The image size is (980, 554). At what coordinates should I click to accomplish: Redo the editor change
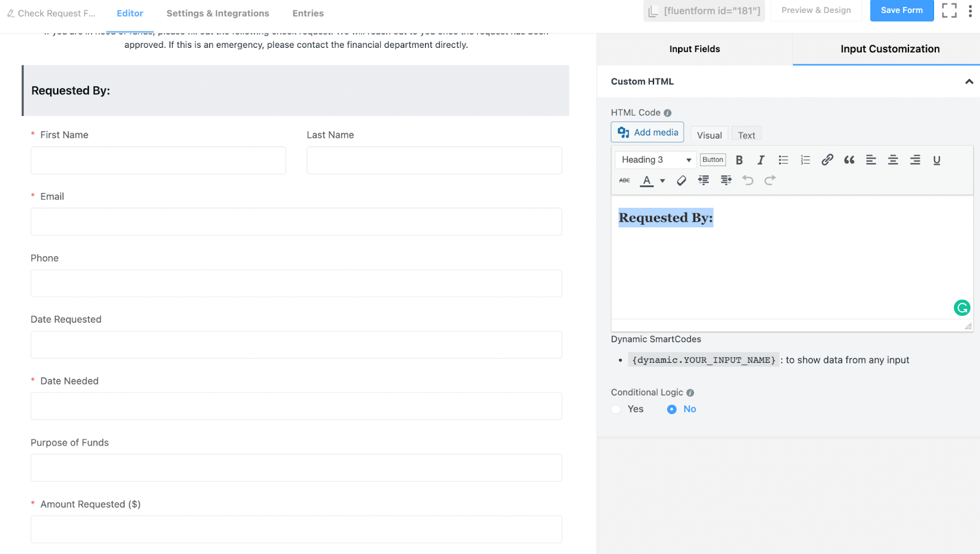pos(770,180)
